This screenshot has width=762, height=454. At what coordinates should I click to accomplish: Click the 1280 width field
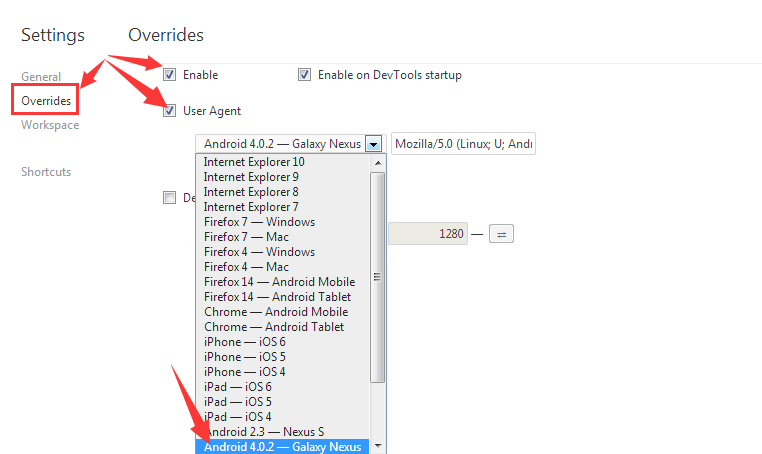(428, 234)
